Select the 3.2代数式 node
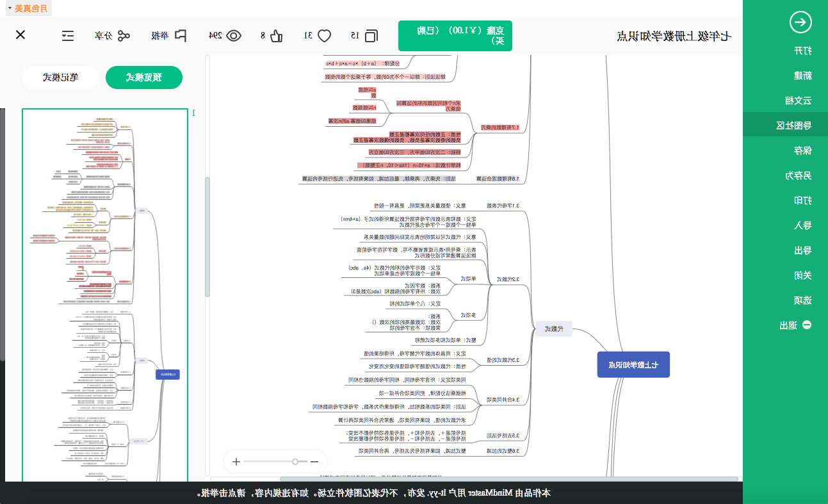Viewport: 828px width, 504px height. pyautogui.click(x=508, y=279)
